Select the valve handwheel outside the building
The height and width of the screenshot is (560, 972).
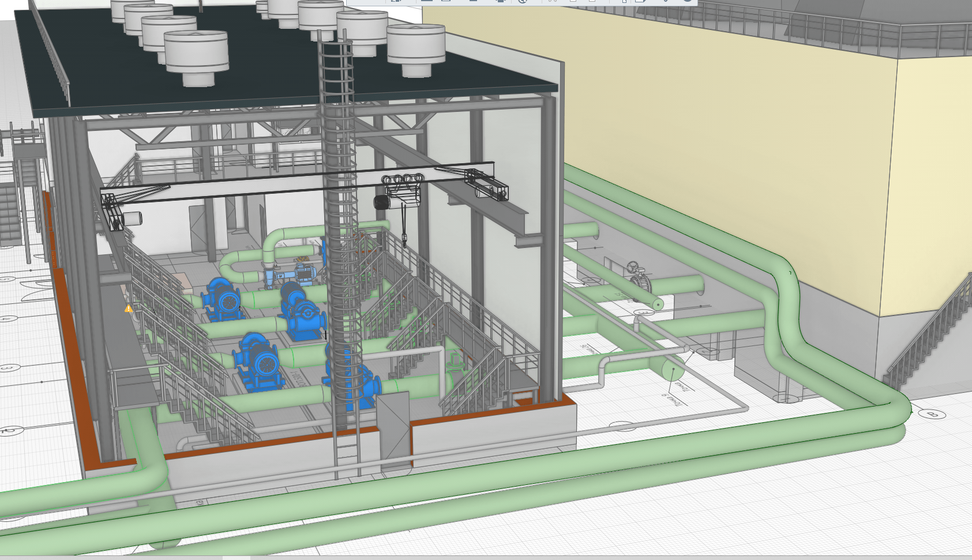(x=633, y=268)
